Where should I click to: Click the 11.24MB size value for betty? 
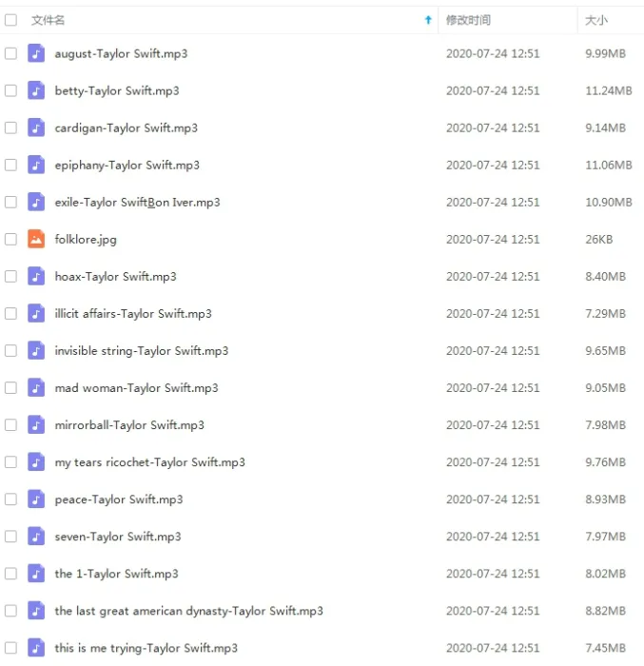[609, 91]
